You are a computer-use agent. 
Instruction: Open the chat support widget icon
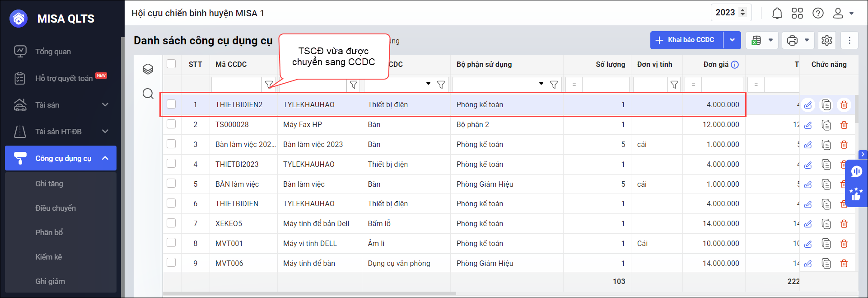pyautogui.click(x=856, y=171)
